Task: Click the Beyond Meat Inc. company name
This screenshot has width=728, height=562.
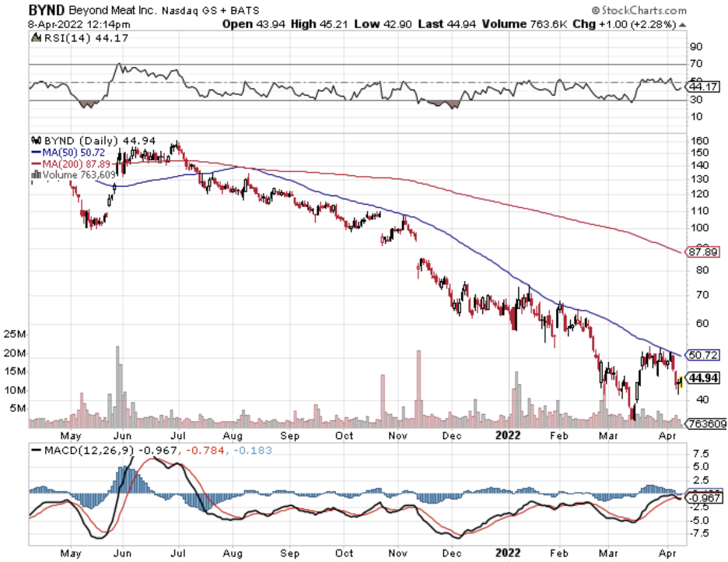Action: (113, 10)
